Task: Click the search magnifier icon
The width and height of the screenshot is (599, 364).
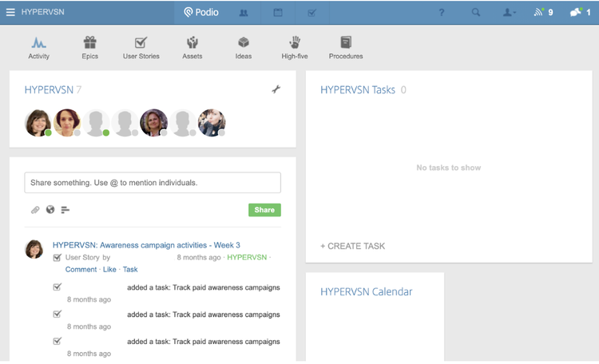Action: pyautogui.click(x=476, y=12)
